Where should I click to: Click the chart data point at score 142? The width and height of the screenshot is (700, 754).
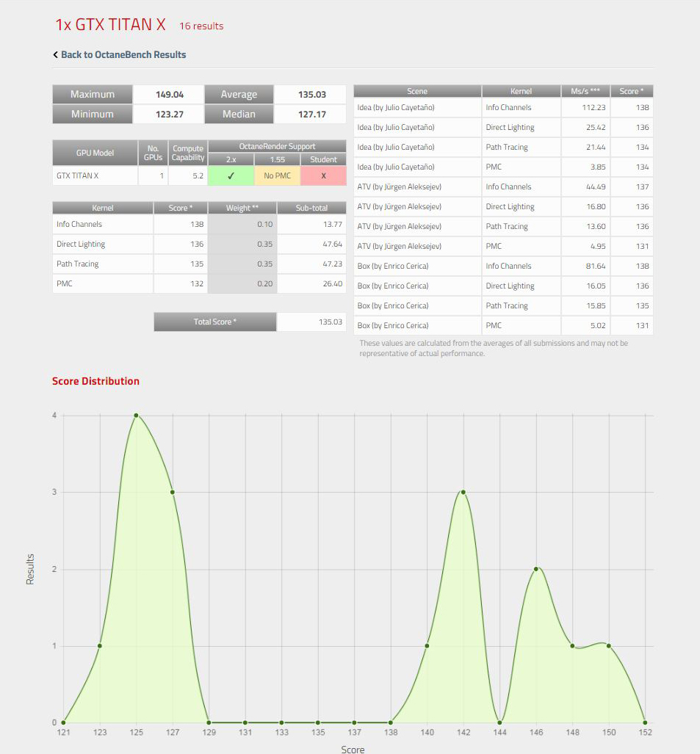click(x=463, y=493)
